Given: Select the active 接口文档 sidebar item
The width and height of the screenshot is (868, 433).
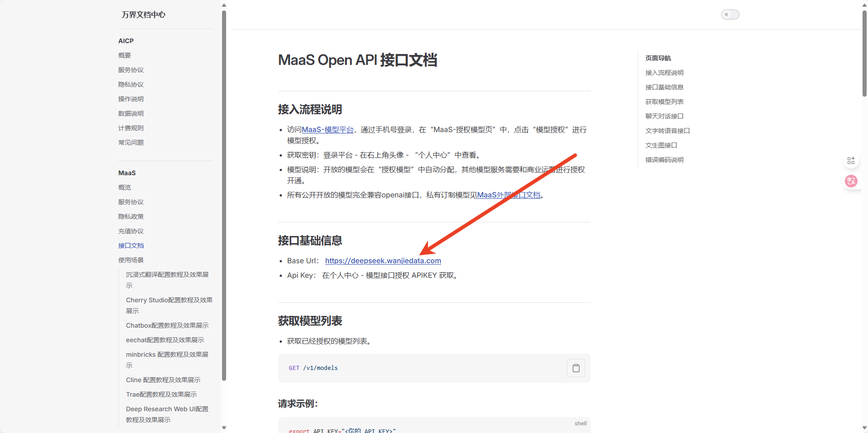Looking at the screenshot, I should point(131,246).
